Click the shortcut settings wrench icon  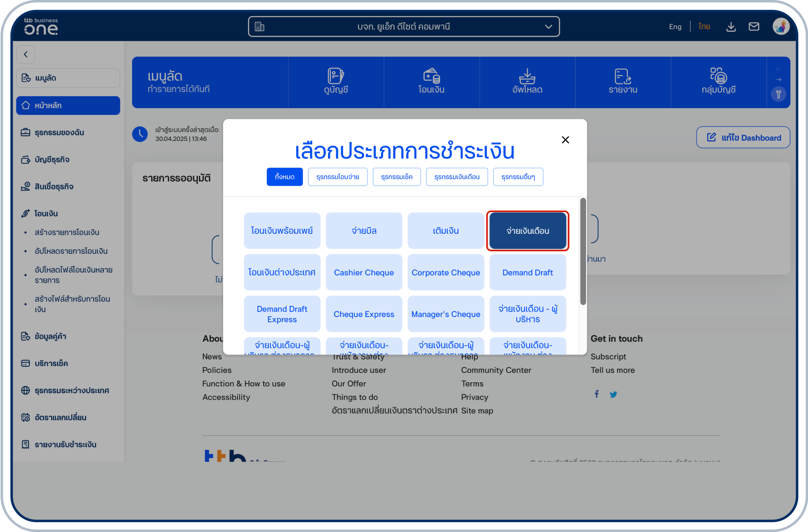778,95
